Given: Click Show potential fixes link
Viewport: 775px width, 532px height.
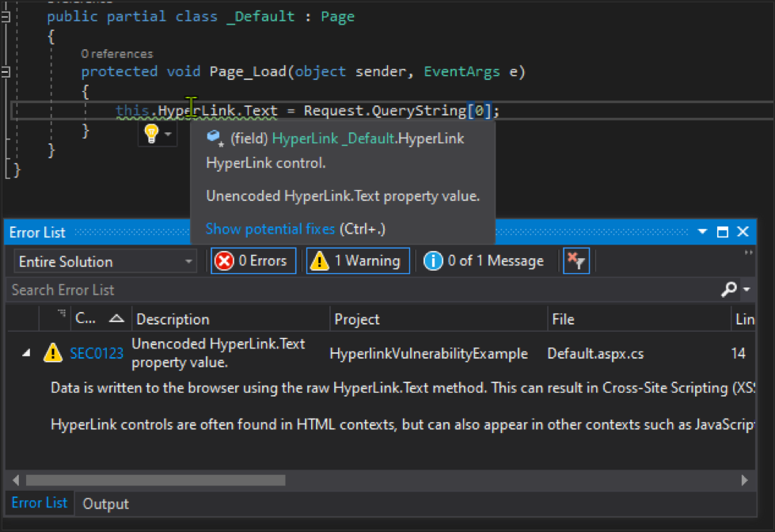Looking at the screenshot, I should pyautogui.click(x=270, y=229).
